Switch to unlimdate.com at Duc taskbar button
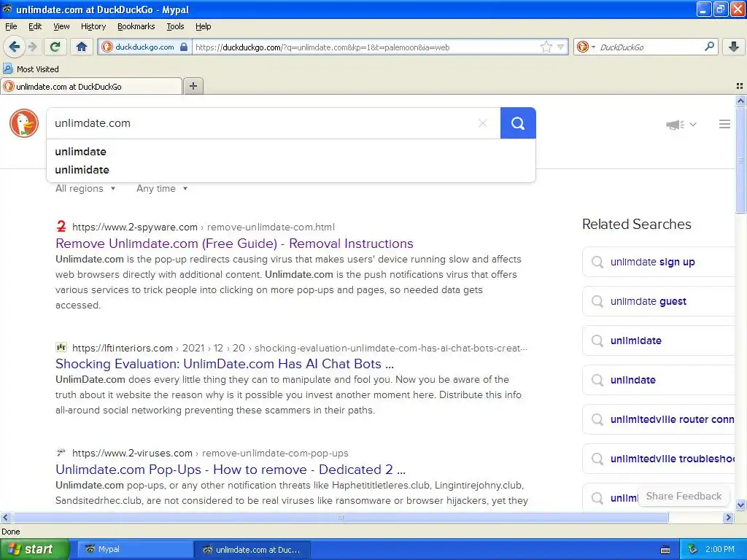Viewport: 747px width, 560px height. (x=252, y=550)
